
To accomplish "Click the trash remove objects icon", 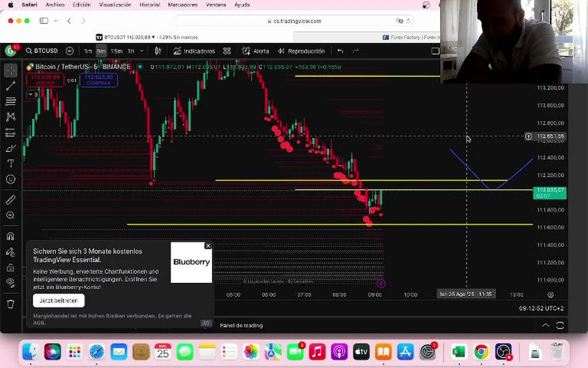I will coord(11,304).
